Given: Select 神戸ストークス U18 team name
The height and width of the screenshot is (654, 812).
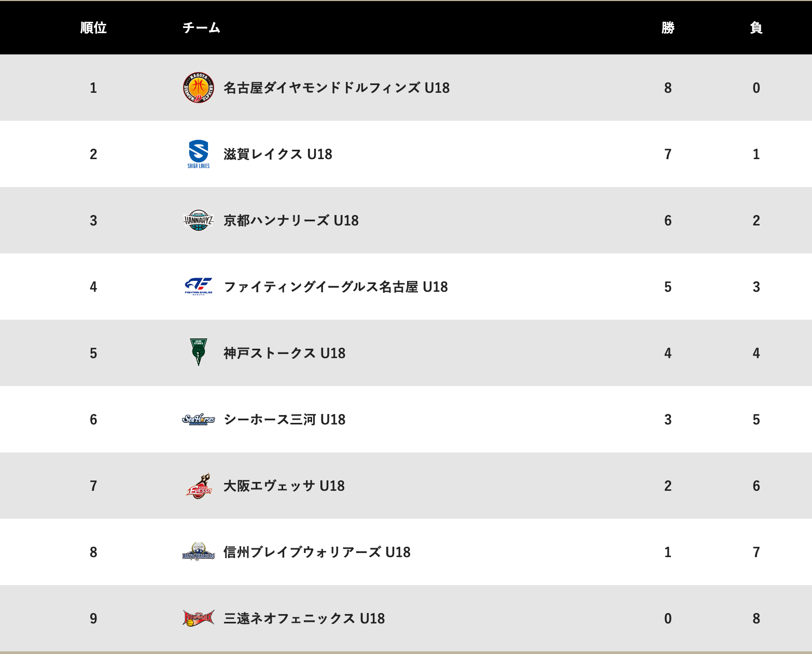Looking at the screenshot, I should (x=284, y=353).
